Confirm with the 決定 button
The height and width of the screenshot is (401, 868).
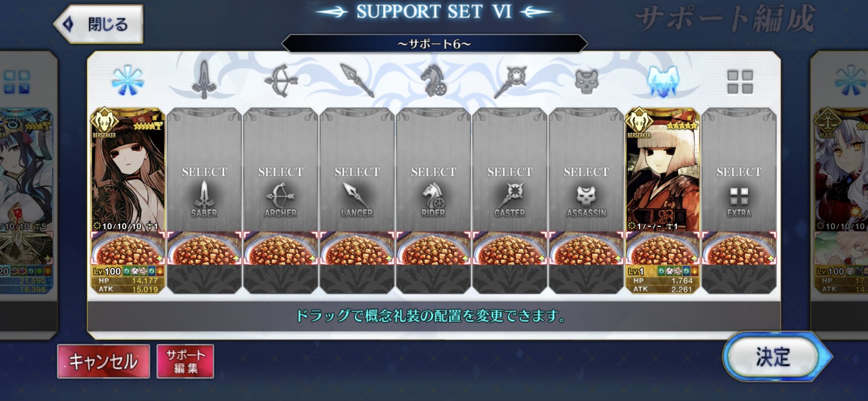773,357
